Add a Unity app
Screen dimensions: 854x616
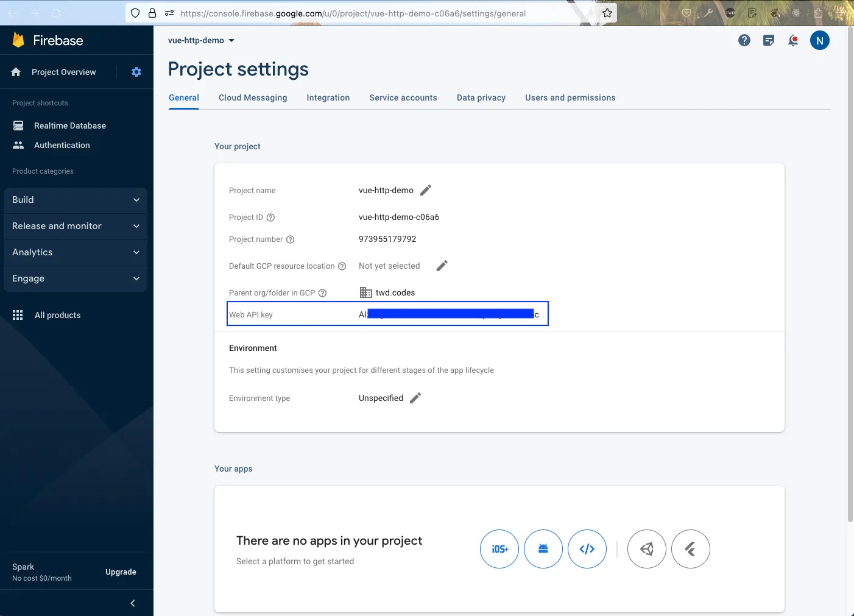pyautogui.click(x=647, y=549)
